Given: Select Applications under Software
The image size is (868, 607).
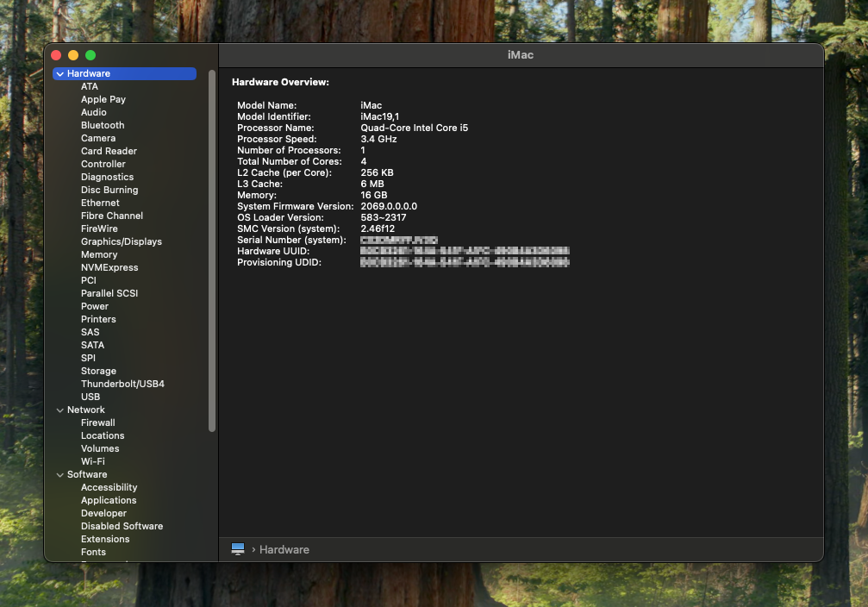Looking at the screenshot, I should (x=109, y=500).
